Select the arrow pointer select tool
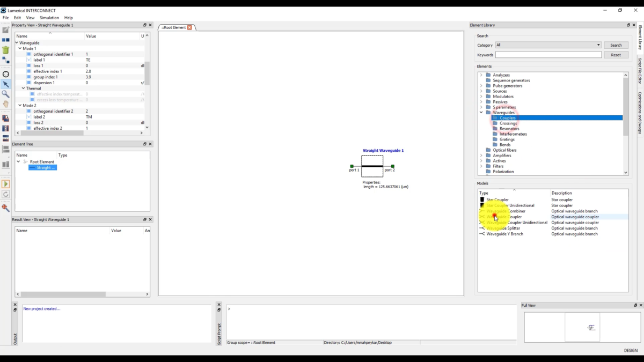This screenshot has height=362, width=644. (6, 84)
